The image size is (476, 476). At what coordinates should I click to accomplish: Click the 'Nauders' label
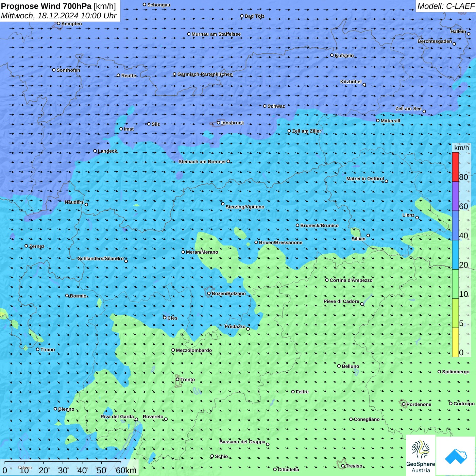(74, 202)
